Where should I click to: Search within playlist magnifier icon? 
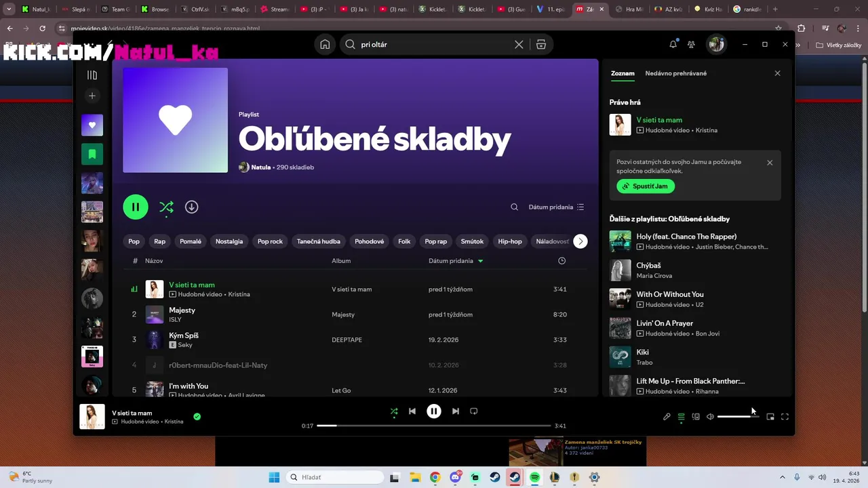click(514, 207)
